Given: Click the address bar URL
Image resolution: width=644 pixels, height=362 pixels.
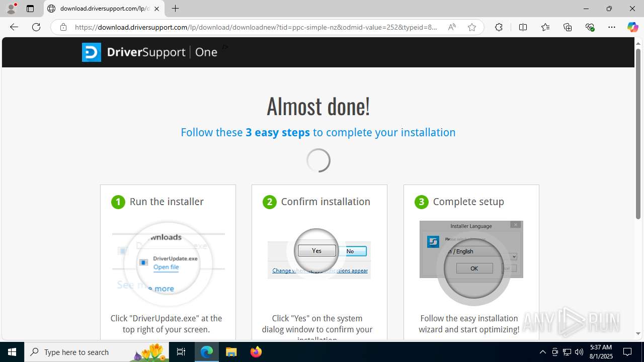Looking at the screenshot, I should [x=256, y=27].
